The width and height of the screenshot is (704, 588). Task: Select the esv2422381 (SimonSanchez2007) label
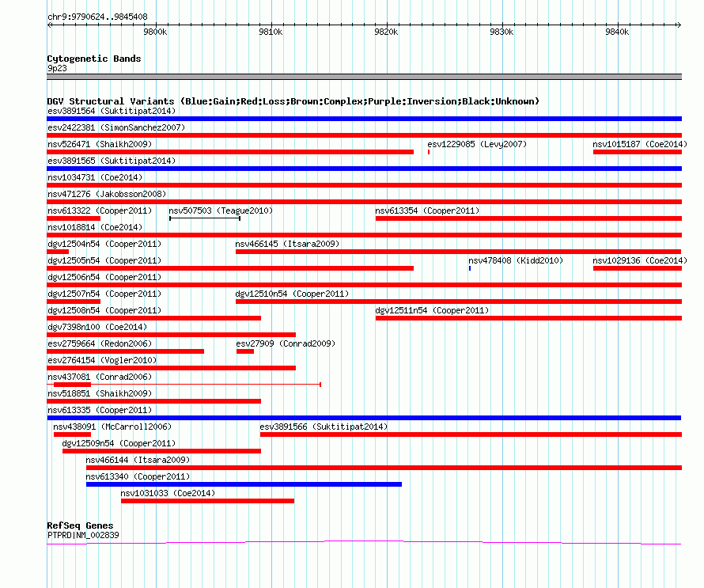(x=116, y=127)
